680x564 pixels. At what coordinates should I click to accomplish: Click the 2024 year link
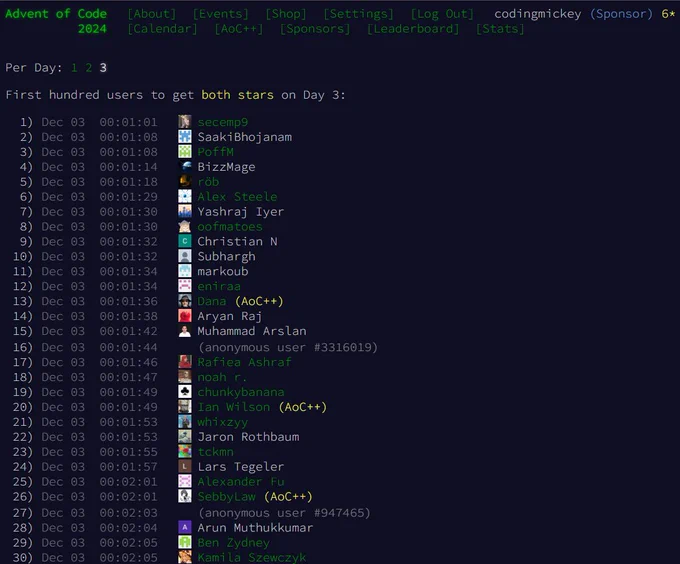92,29
